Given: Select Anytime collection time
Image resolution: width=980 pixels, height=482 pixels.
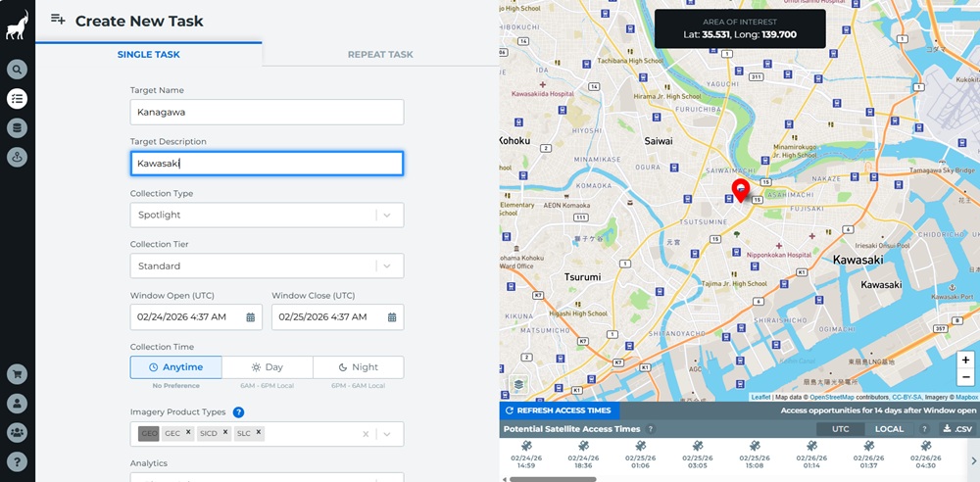Looking at the screenshot, I should (176, 367).
